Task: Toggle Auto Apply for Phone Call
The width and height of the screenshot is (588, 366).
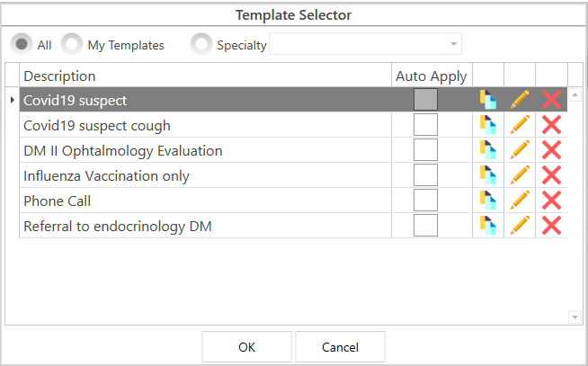Action: (425, 201)
